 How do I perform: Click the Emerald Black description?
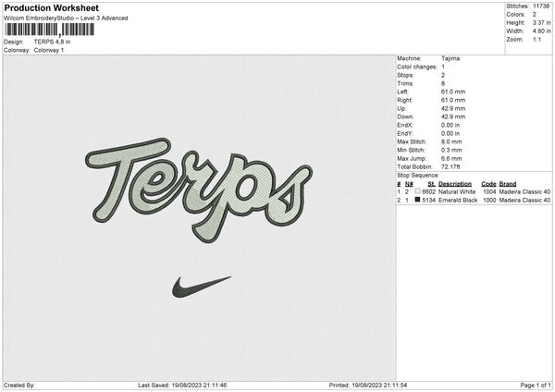pos(458,201)
